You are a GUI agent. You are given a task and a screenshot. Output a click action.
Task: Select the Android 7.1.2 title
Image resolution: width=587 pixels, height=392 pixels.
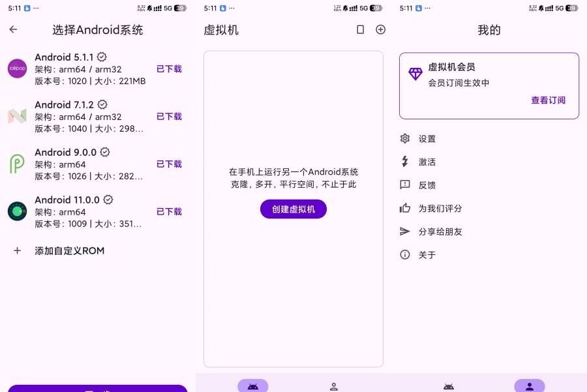point(65,104)
